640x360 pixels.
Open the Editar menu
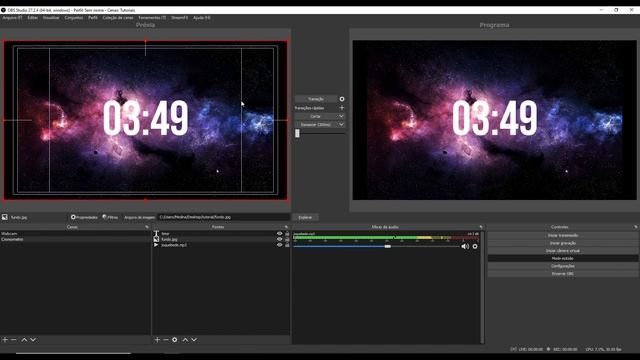pos(33,18)
